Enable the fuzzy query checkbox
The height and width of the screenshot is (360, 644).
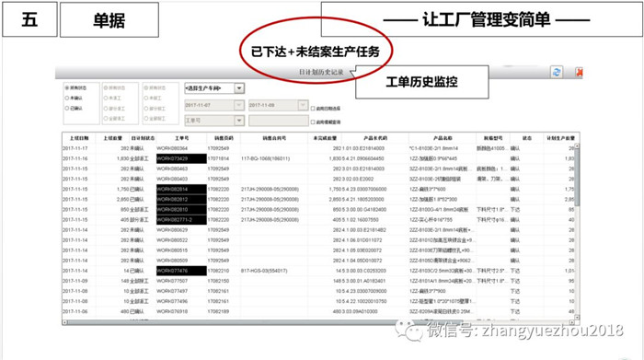pyautogui.click(x=313, y=122)
